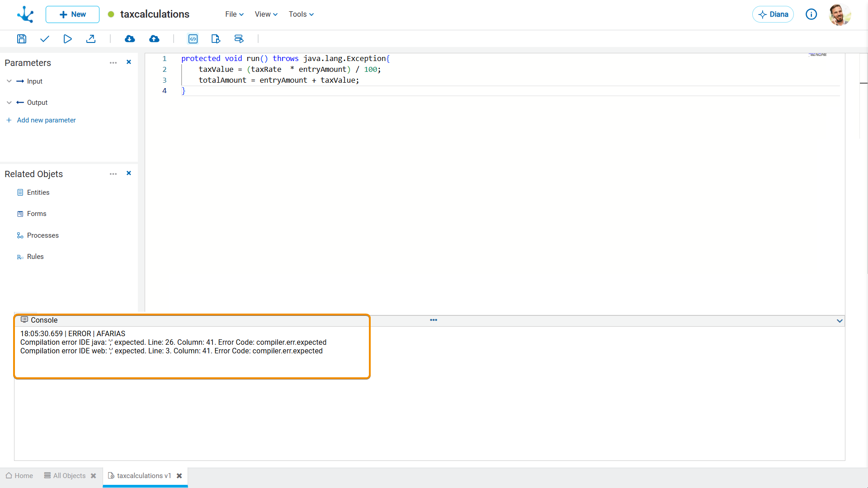868x488 pixels.
Task: Click the New button
Action: coord(72,14)
